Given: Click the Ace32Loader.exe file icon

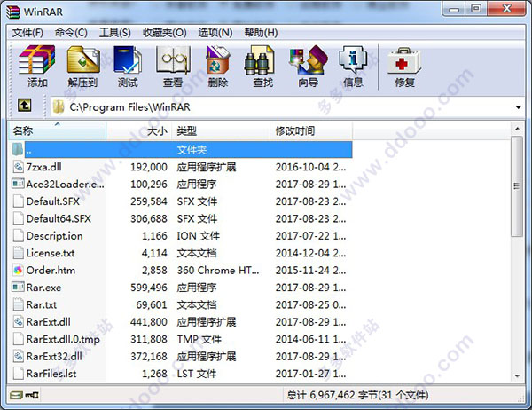Looking at the screenshot, I should coord(18,184).
